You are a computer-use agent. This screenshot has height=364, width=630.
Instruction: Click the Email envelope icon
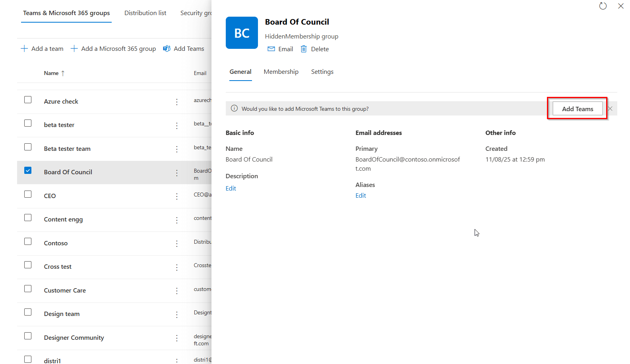click(271, 49)
